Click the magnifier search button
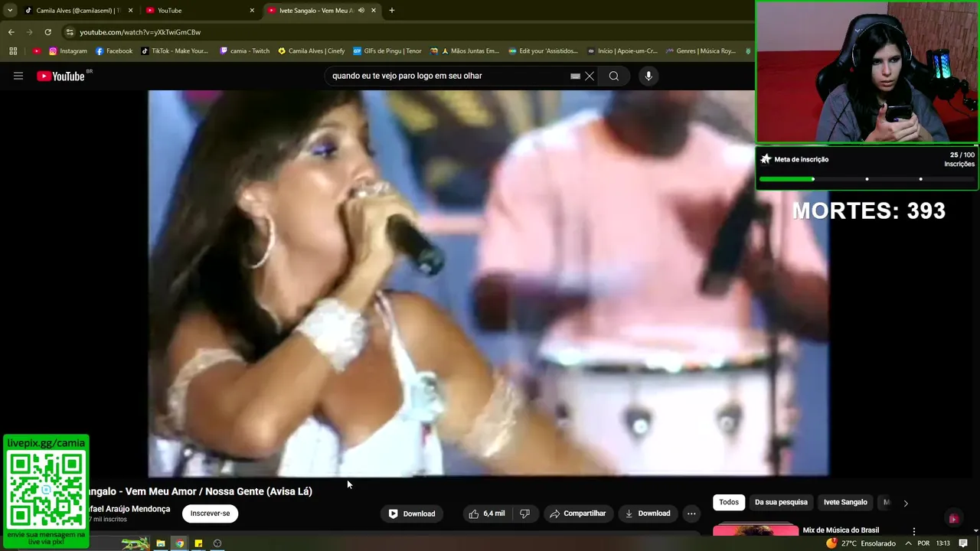This screenshot has height=551, width=980. tap(613, 76)
